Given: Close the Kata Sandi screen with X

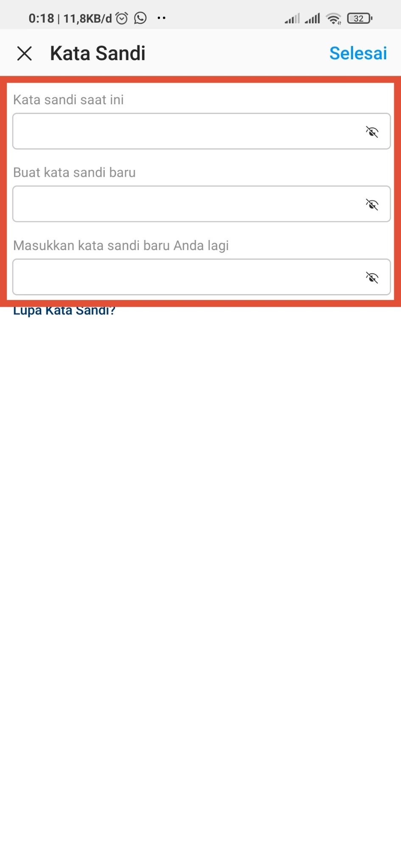Looking at the screenshot, I should [x=25, y=54].
